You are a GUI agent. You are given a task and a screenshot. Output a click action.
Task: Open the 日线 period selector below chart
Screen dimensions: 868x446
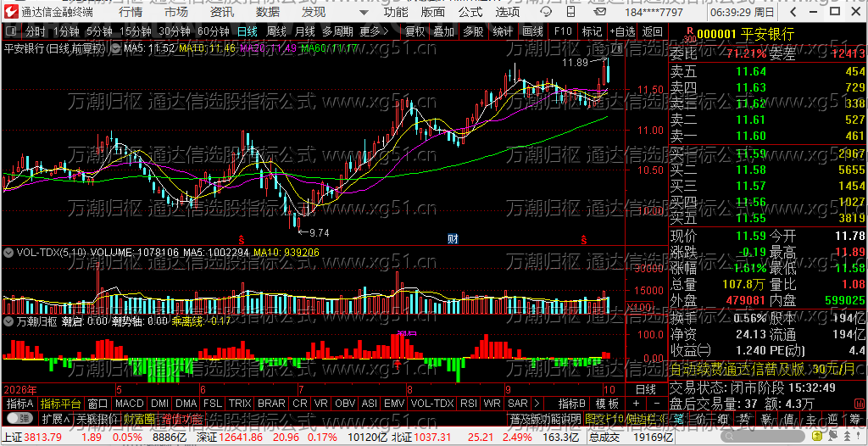(645, 389)
